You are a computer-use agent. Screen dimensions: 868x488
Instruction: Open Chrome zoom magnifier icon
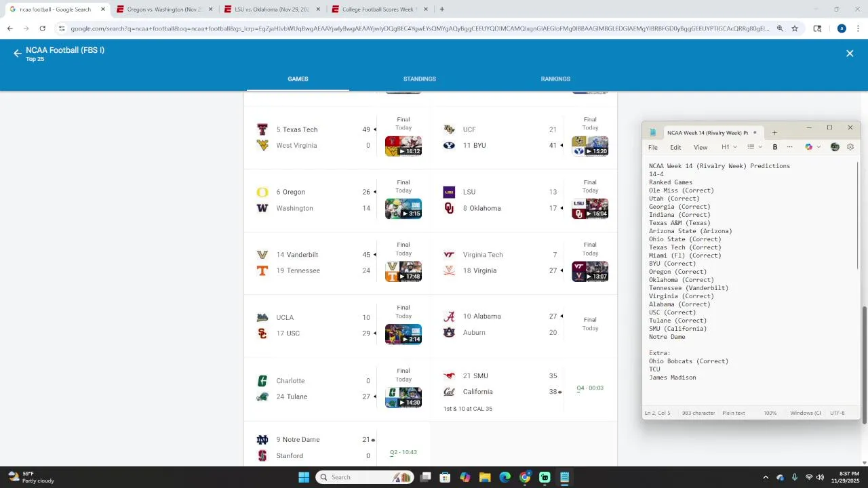(x=780, y=28)
